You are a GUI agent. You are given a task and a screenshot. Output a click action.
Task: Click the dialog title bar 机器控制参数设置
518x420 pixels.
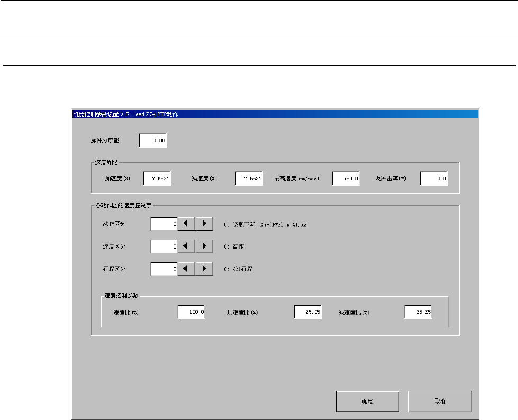point(275,114)
